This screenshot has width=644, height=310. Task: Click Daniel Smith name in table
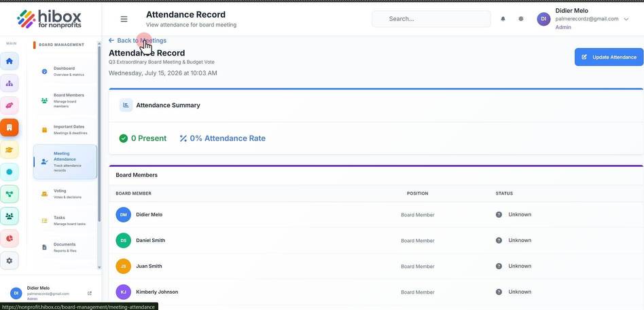click(150, 240)
